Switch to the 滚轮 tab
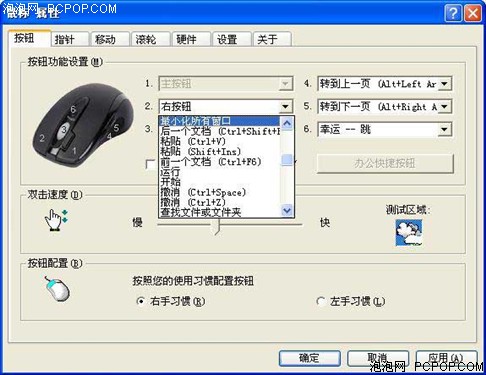486x375 pixels. [x=151, y=39]
